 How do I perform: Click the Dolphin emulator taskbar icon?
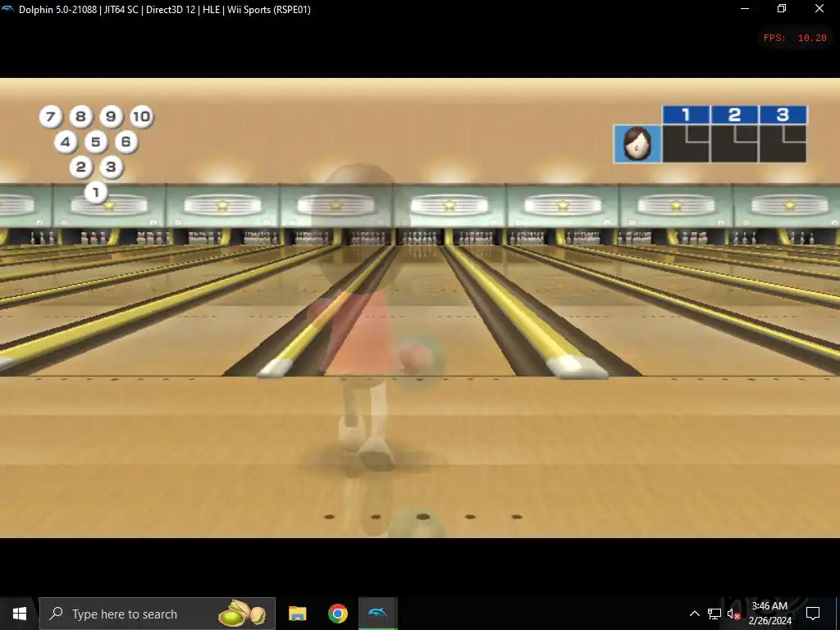(x=377, y=614)
